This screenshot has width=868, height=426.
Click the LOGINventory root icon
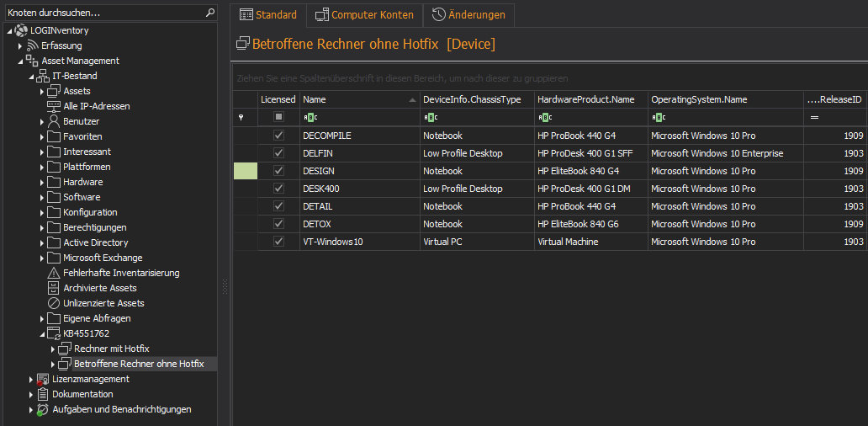[21, 30]
